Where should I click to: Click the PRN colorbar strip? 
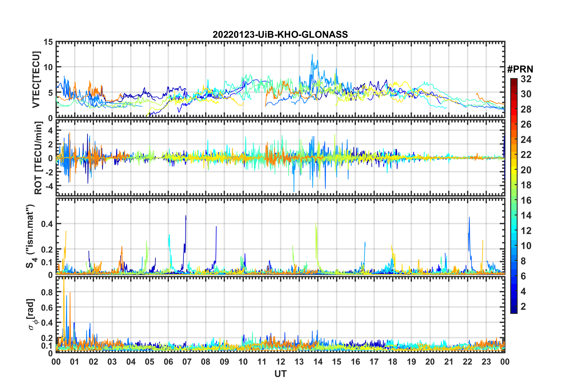[x=514, y=196]
